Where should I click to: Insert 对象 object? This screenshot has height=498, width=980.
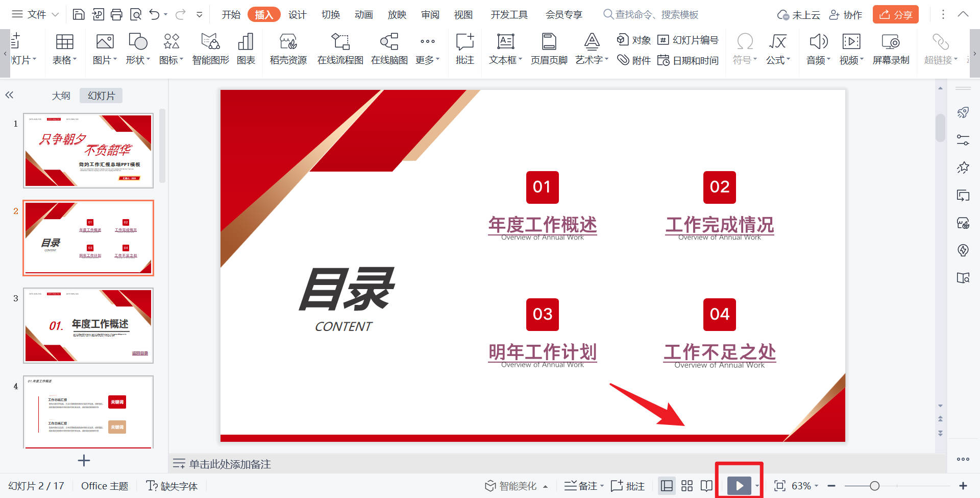[x=633, y=40]
